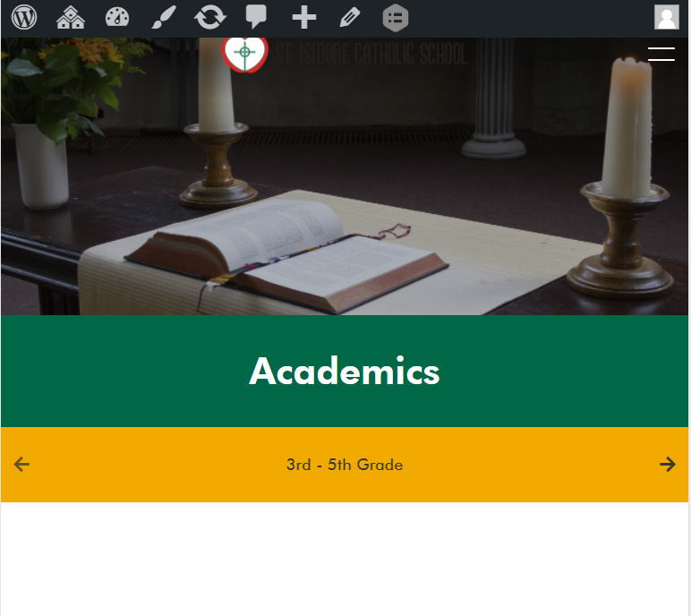Image resolution: width=691 pixels, height=616 pixels.
Task: Toggle the hamburger navigation menu
Action: coord(661,54)
